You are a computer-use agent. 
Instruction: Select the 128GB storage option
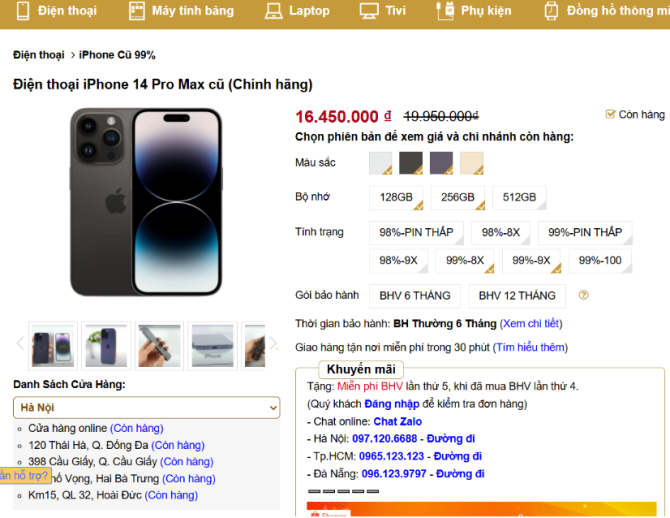(396, 197)
